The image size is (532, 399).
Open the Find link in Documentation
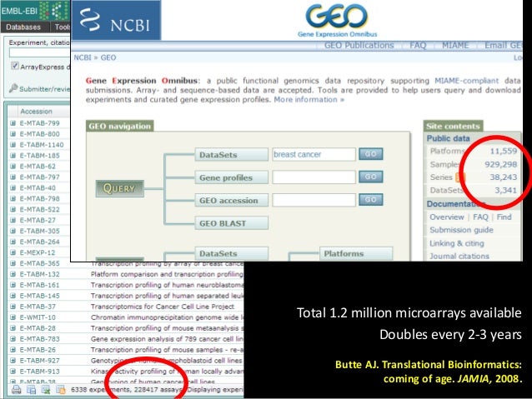(504, 217)
